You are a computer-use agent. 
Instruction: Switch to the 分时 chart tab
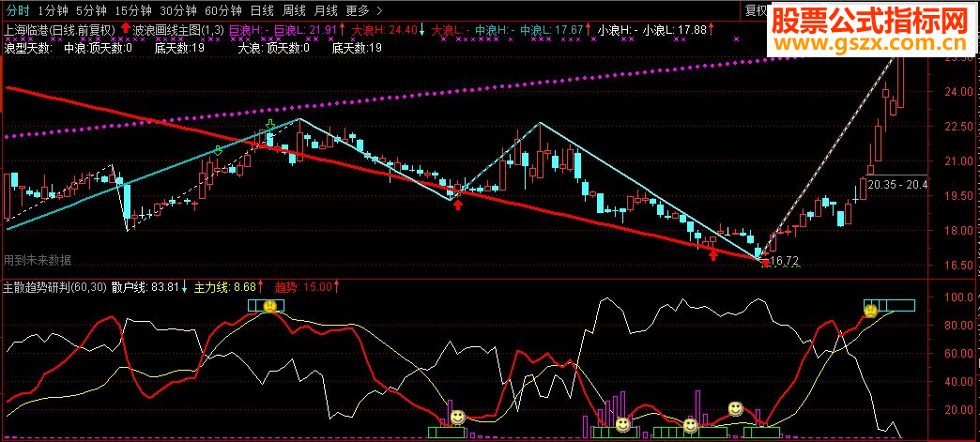point(18,10)
